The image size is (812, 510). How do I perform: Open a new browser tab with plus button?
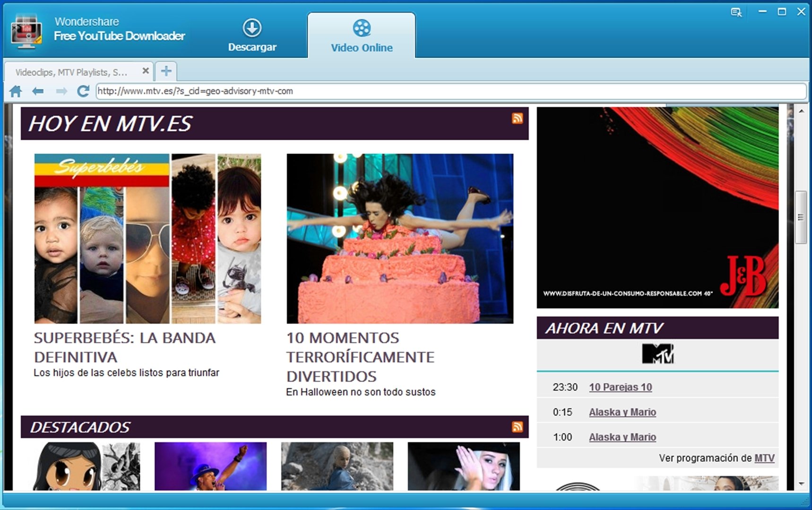coord(166,71)
